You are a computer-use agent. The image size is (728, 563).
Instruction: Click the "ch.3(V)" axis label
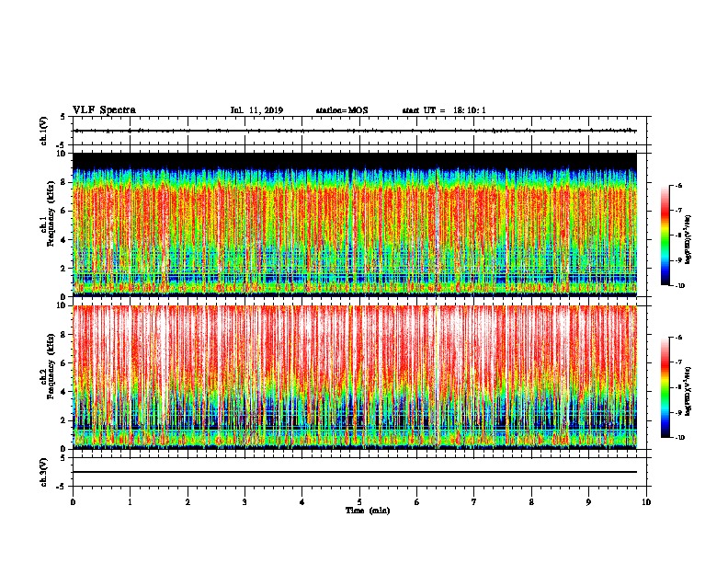[44, 472]
